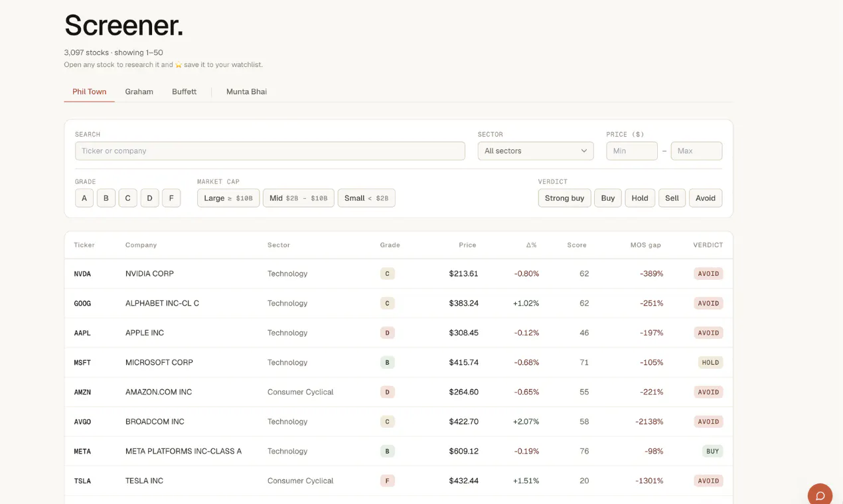Click TESLA INC company name
The image size is (843, 504).
click(x=144, y=481)
